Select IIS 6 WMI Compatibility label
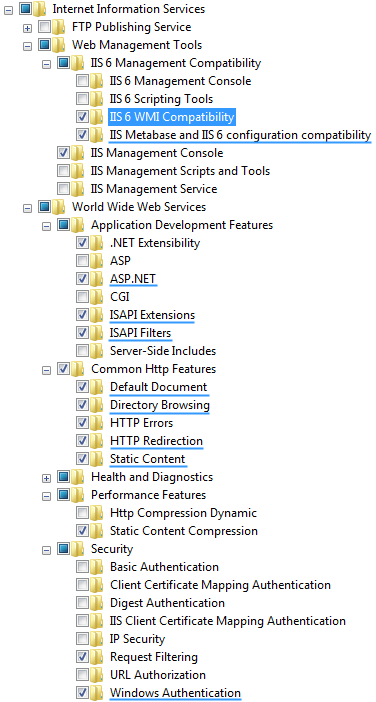 pos(172,117)
